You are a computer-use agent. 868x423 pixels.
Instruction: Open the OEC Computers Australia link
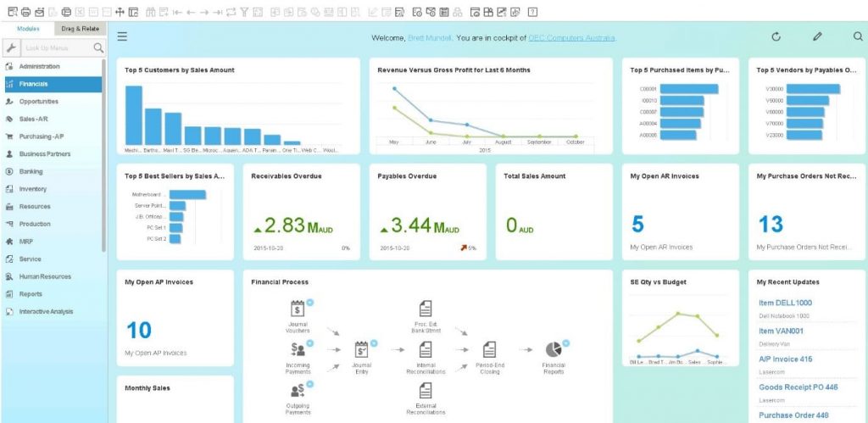point(571,38)
